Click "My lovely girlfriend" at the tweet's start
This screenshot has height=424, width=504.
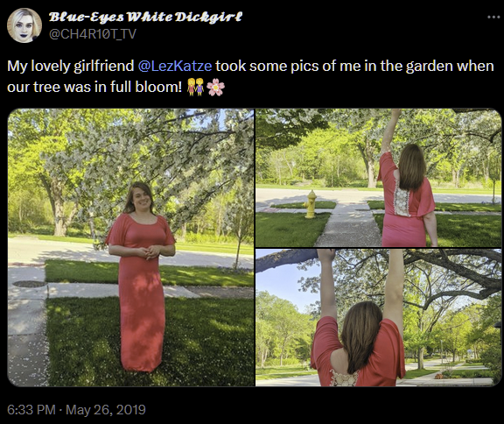70,66
